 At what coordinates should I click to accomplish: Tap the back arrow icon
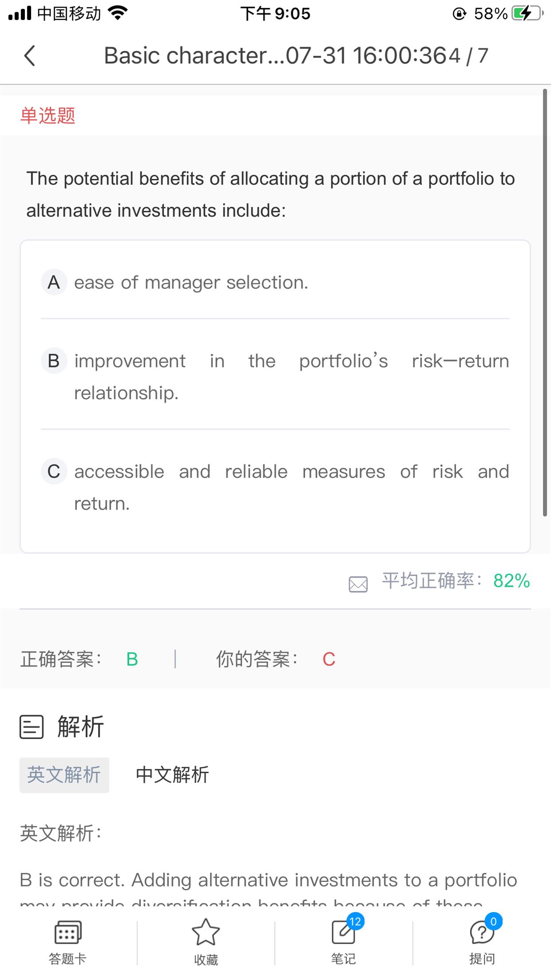tap(29, 56)
